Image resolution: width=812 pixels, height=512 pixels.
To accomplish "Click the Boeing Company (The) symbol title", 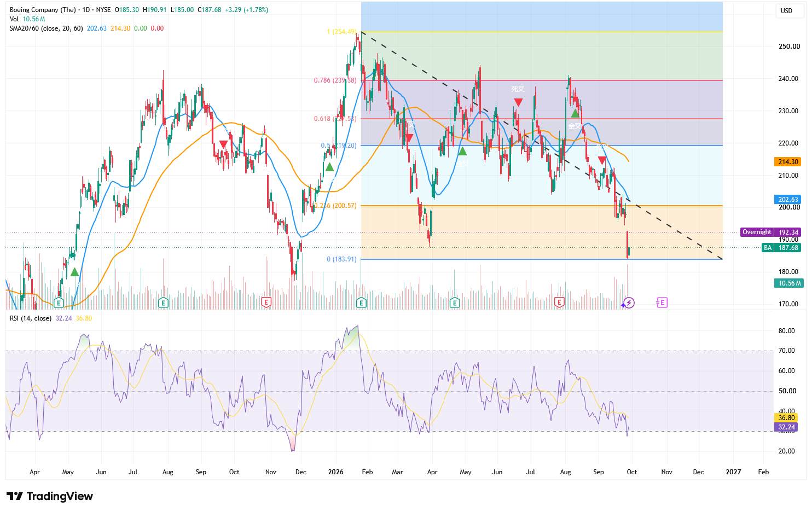I will [x=43, y=10].
